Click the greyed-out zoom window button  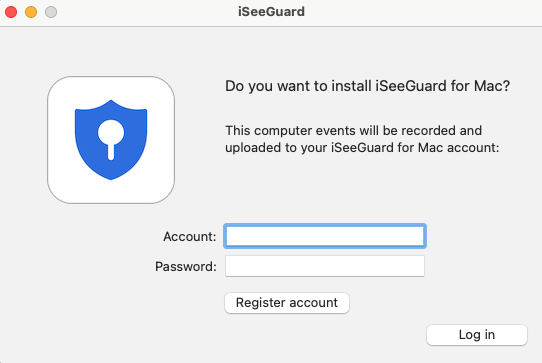51,12
